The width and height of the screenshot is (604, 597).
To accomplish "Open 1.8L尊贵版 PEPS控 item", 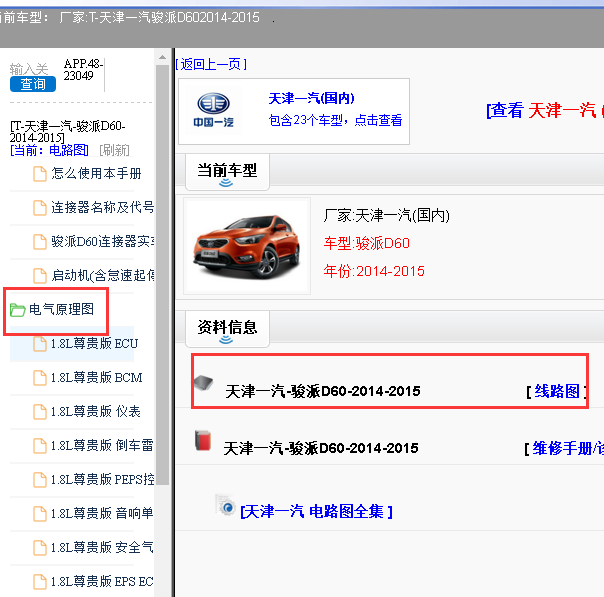I will coord(102,479).
